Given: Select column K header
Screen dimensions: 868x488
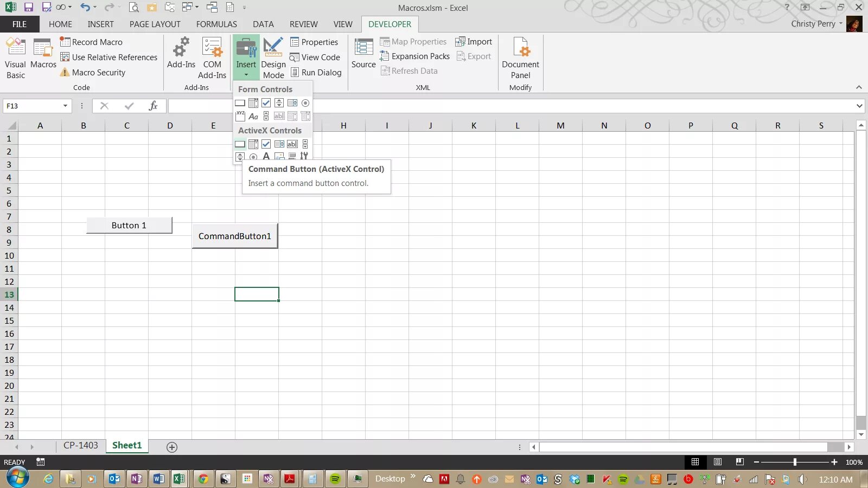Looking at the screenshot, I should (474, 125).
